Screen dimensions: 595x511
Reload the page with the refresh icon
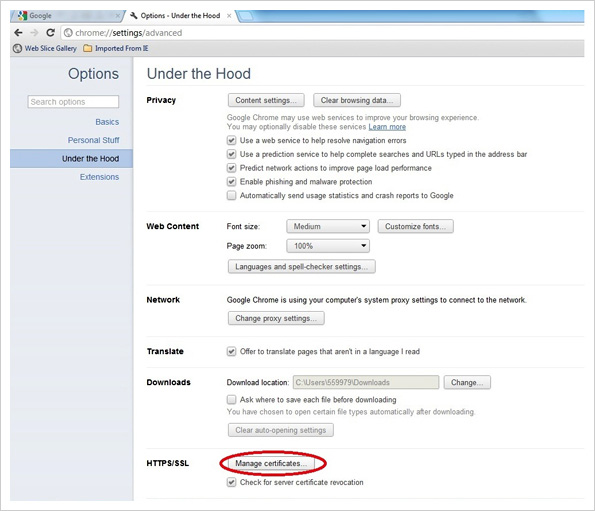pyautogui.click(x=50, y=33)
